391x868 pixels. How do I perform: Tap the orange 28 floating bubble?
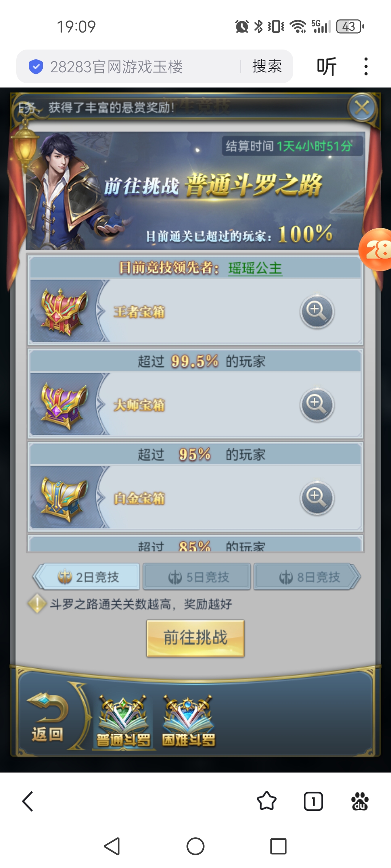tap(375, 250)
